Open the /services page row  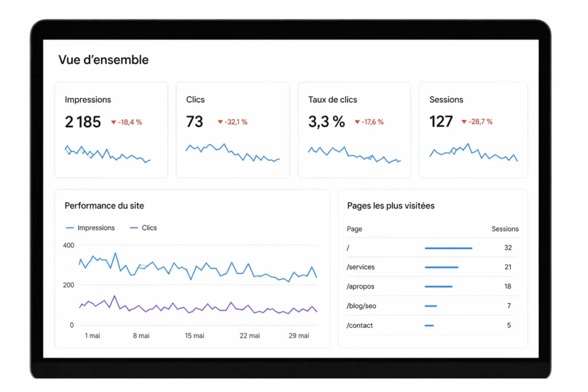(x=433, y=267)
